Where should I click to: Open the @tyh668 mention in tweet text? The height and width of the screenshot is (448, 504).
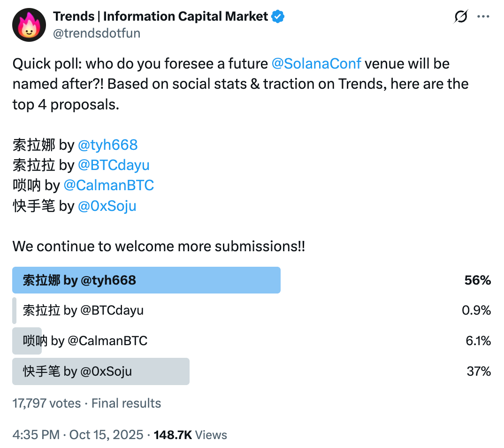pyautogui.click(x=107, y=145)
